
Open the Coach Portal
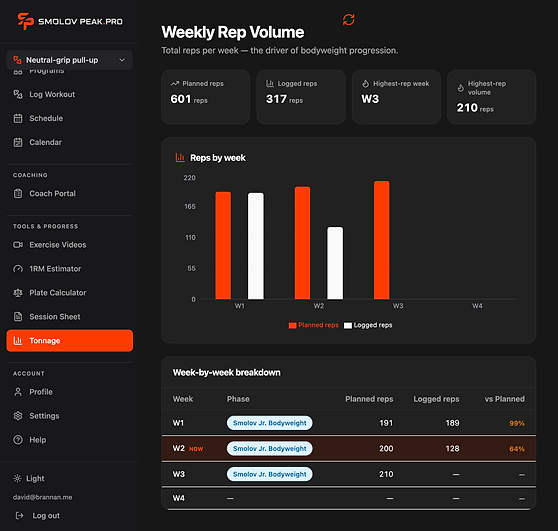click(x=52, y=194)
